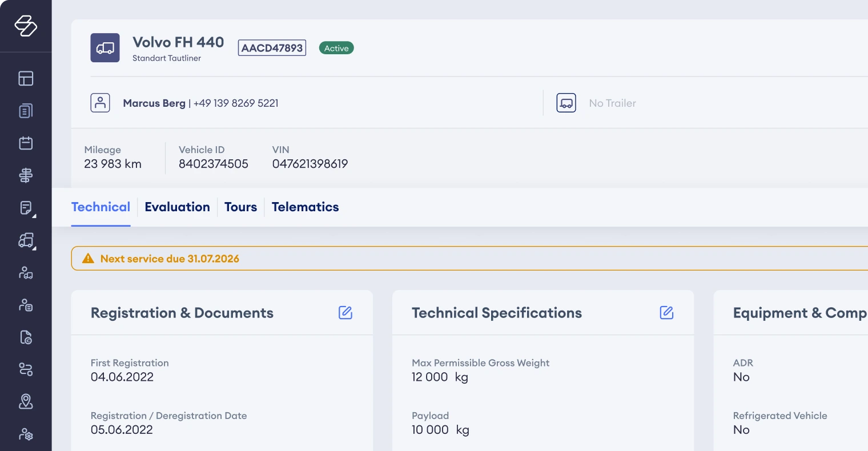Switch to the Evaluation tab
This screenshot has width=868, height=451.
(178, 207)
